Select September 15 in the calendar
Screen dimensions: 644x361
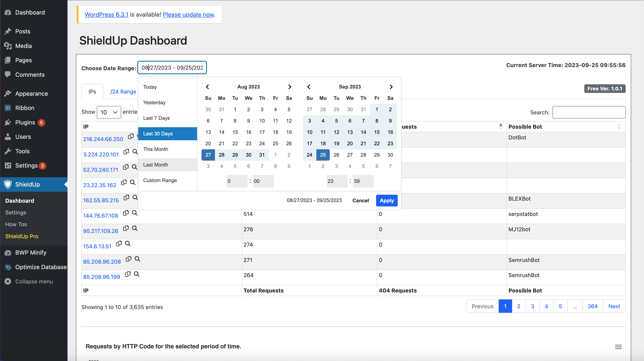(x=377, y=132)
